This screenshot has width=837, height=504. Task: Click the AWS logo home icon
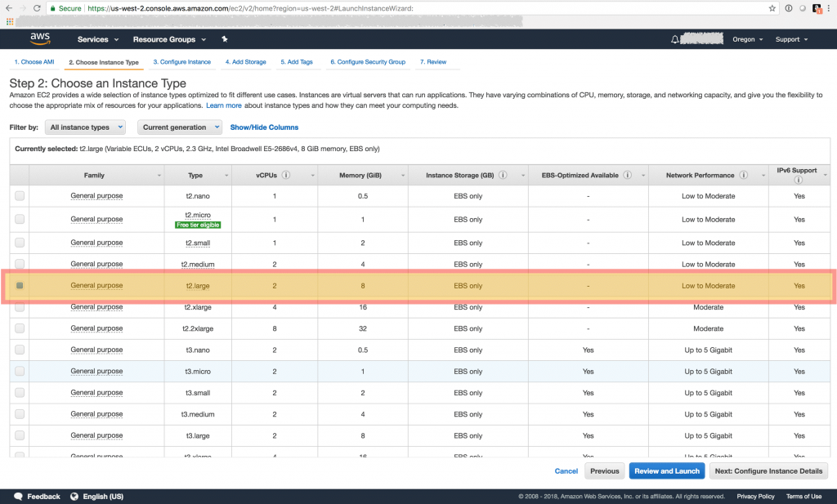40,39
